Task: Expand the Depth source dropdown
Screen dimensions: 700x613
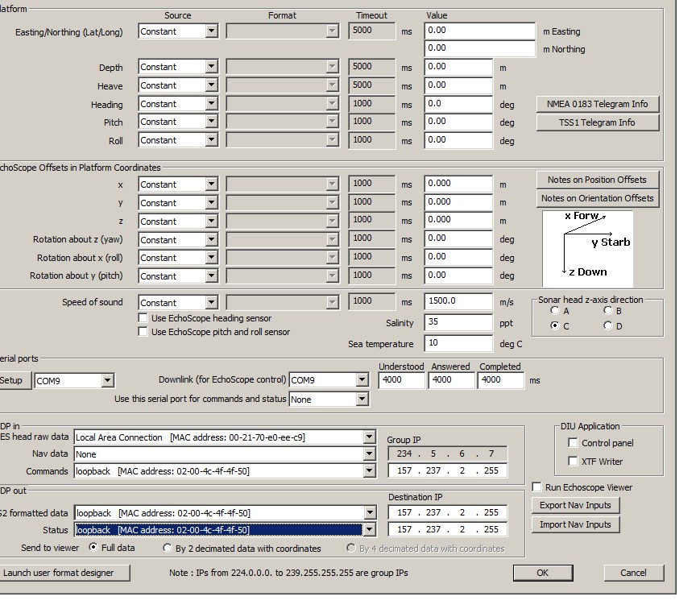Action: click(x=211, y=67)
